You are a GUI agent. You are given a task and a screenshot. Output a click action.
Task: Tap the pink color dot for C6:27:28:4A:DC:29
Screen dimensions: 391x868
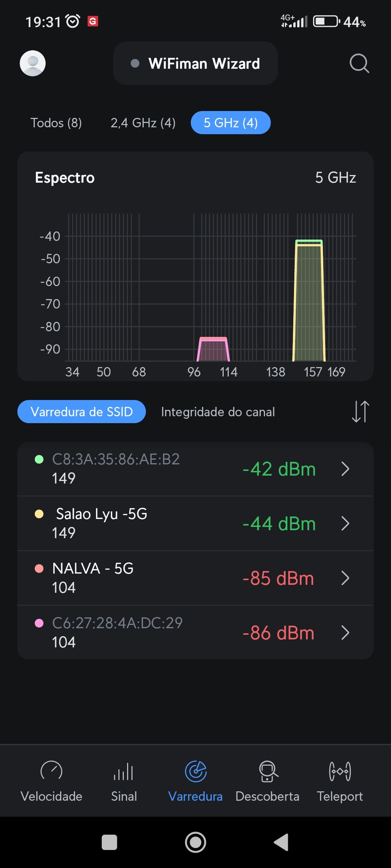39,623
